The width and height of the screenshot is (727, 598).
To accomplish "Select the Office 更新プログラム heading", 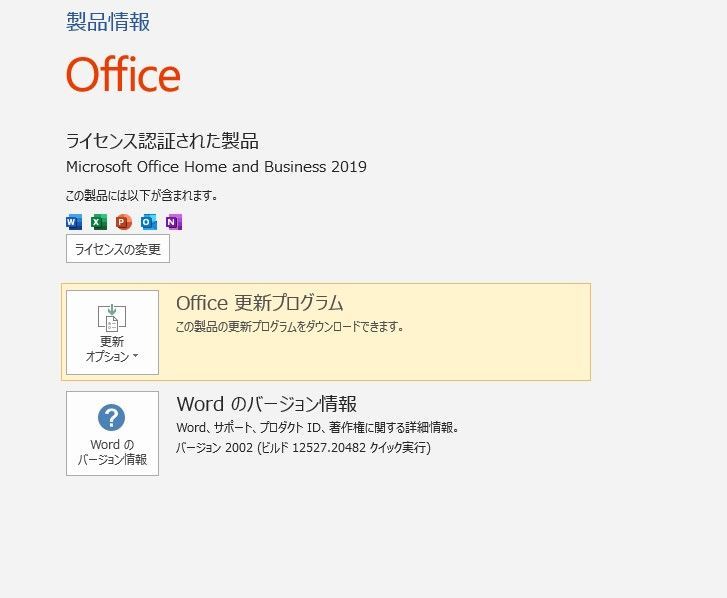I will 259,303.
